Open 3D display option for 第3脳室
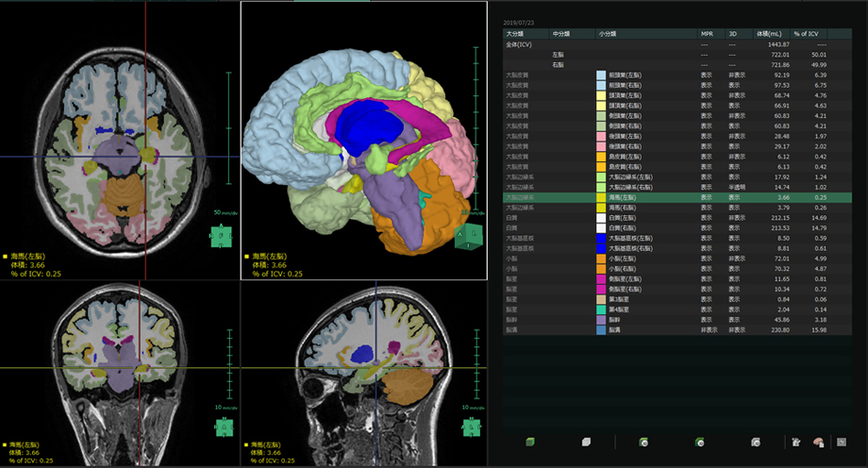The height and width of the screenshot is (468, 868). pyautogui.click(x=734, y=299)
